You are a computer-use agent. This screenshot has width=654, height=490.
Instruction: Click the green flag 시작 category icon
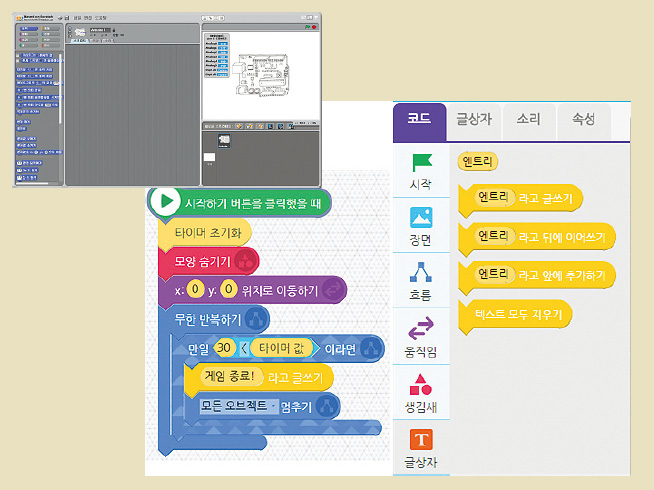click(x=422, y=163)
